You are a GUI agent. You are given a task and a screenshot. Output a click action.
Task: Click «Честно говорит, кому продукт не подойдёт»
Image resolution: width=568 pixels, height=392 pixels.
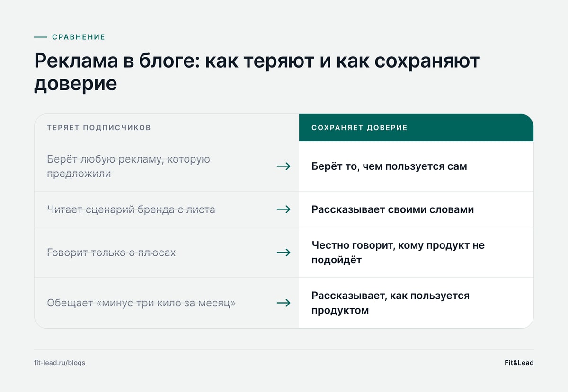click(x=398, y=253)
